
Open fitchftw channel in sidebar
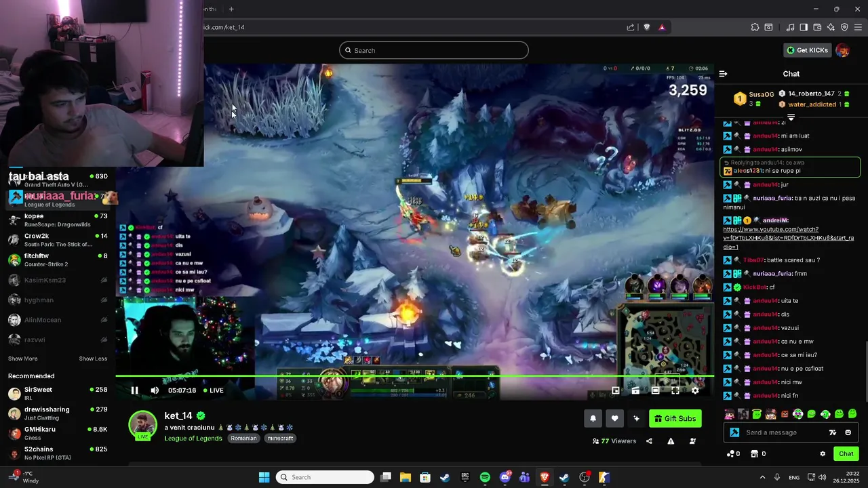coord(58,260)
